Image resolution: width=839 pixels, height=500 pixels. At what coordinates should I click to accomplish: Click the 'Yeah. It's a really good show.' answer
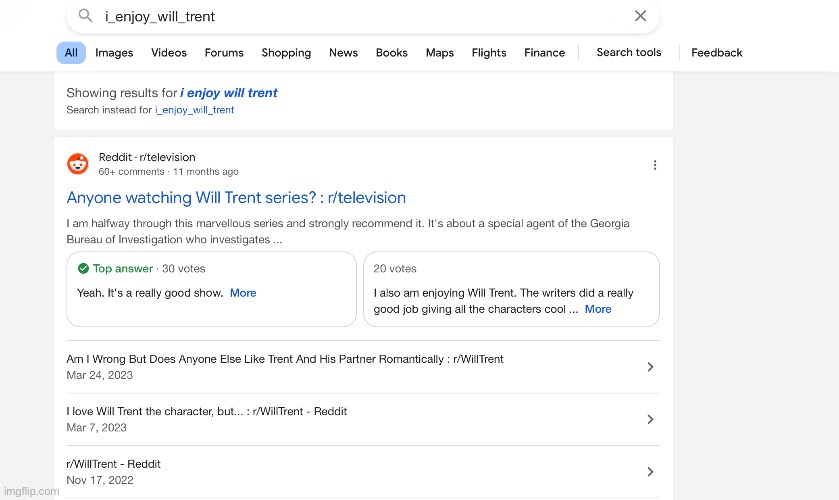click(150, 293)
